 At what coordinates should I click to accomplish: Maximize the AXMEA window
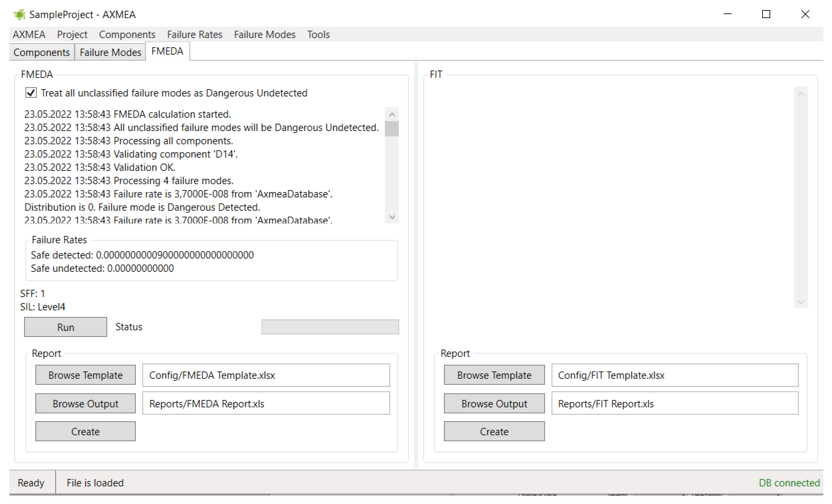tap(766, 14)
